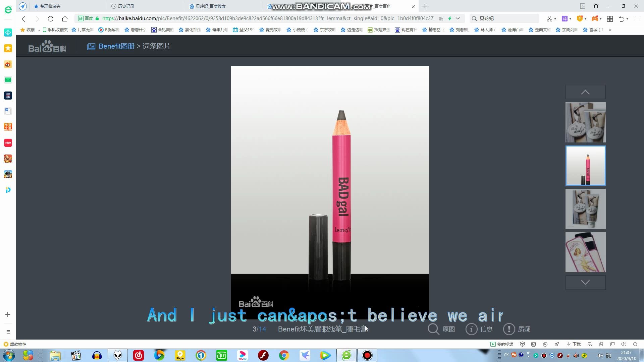Expand the address bar dropdown arrow
Viewport: 644px width, 362px height.
(x=458, y=18)
